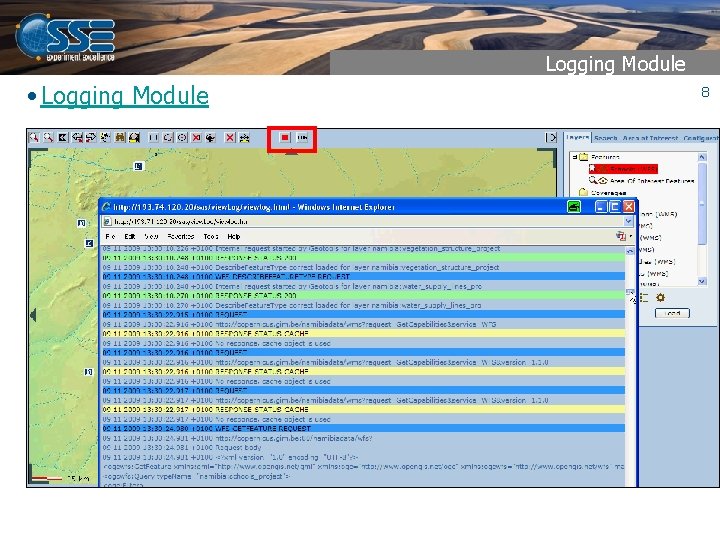Click layer tree scrollbar down arrow

pyautogui.click(x=702, y=281)
